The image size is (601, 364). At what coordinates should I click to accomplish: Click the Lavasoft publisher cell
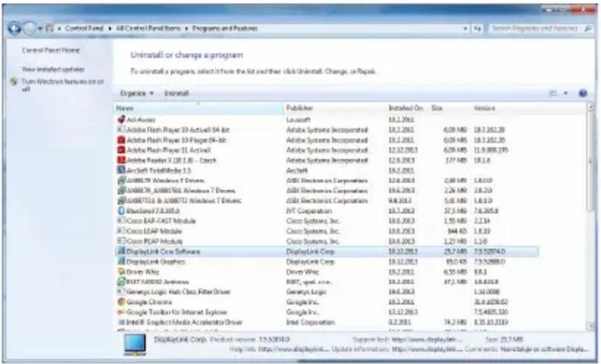(x=299, y=119)
